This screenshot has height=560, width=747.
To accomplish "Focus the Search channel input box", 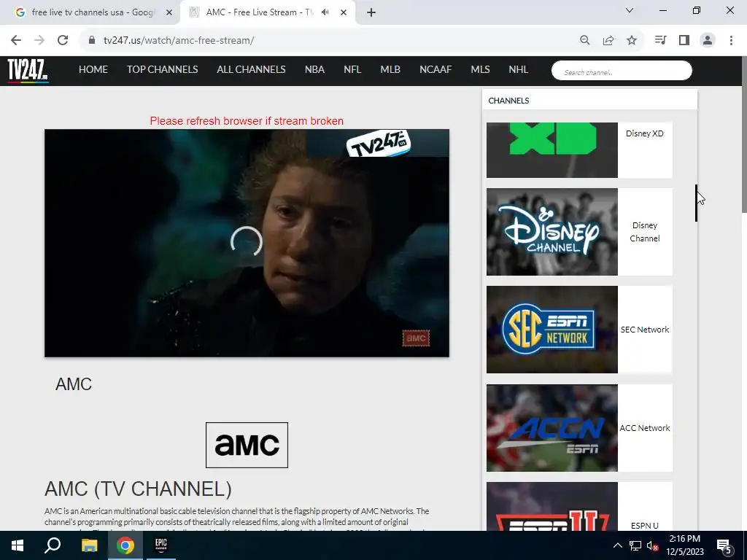I will [622, 71].
